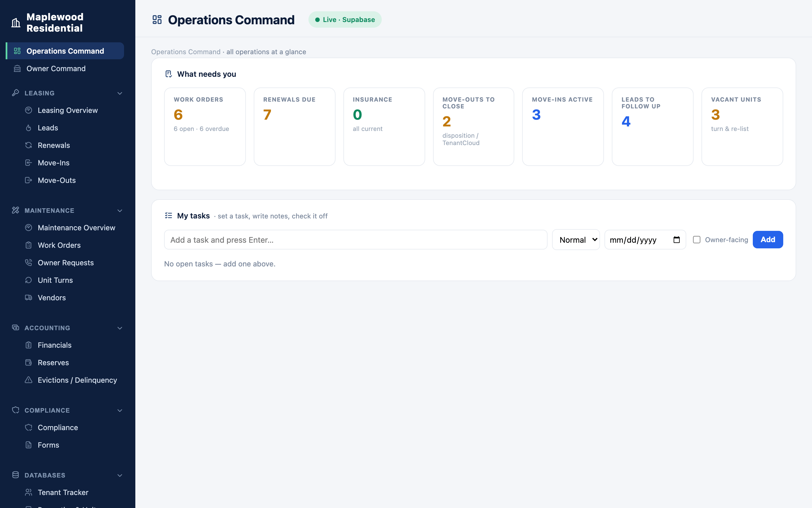812x508 pixels.
Task: Click the Operations Command breadcrumb text
Action: tap(186, 52)
